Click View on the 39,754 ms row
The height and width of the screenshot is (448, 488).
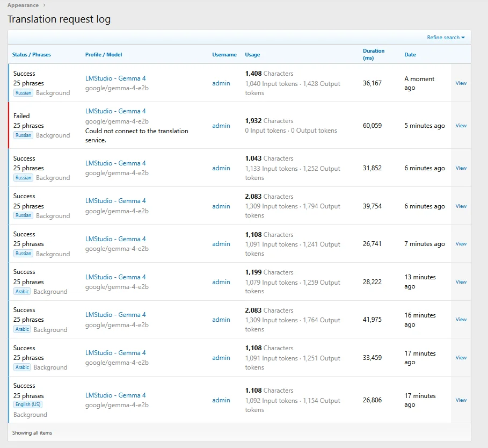click(x=461, y=206)
